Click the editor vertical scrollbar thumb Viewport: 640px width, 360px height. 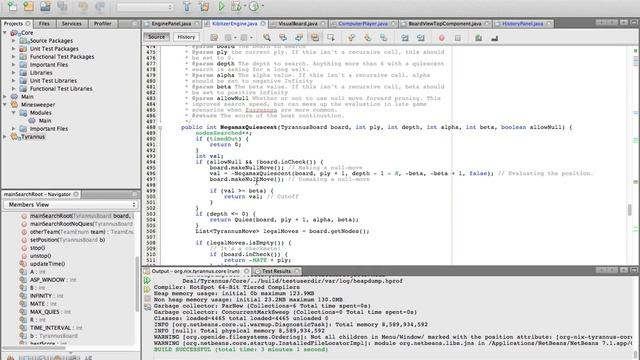point(630,210)
